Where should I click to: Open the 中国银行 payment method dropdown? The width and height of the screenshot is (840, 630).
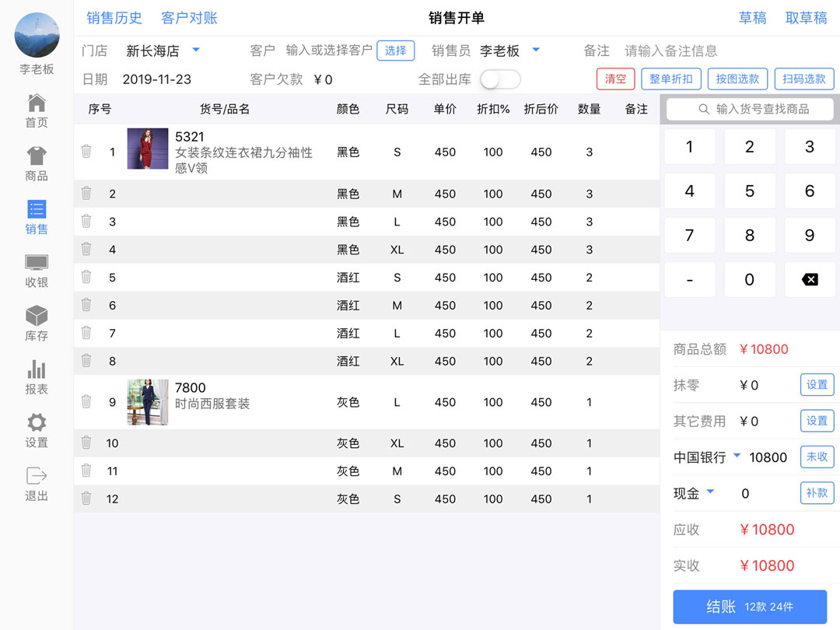737,456
